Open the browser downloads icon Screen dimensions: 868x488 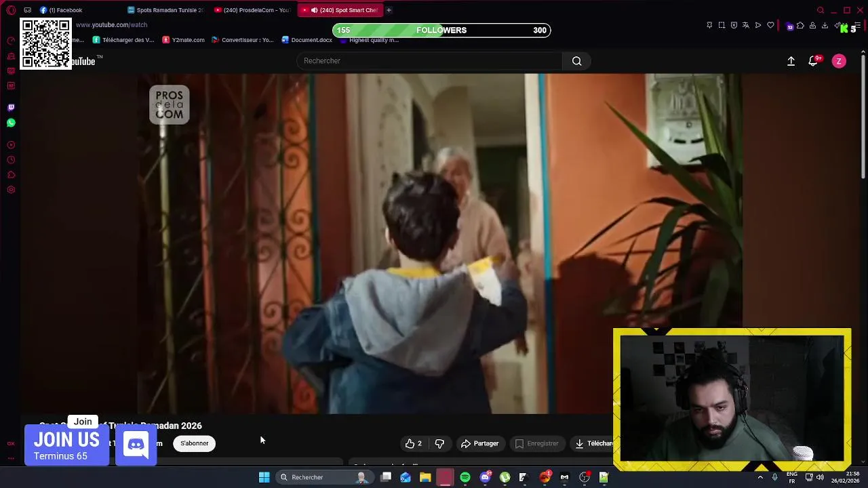point(825,26)
